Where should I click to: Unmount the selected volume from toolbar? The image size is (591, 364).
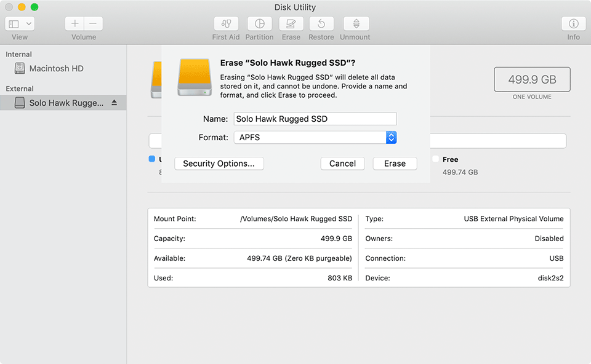coord(356,24)
